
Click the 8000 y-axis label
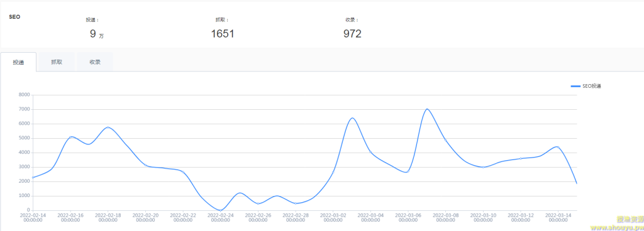click(x=25, y=95)
